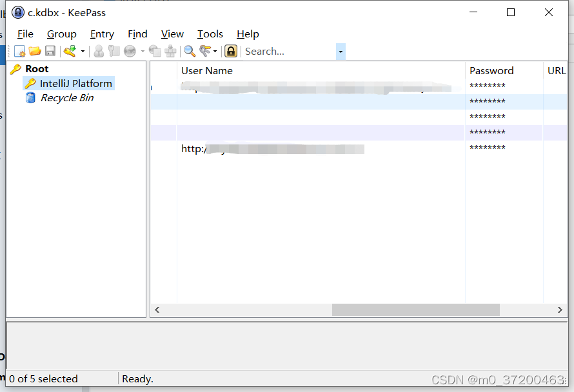Viewport: 574px width, 392px height.
Task: Click the horizontal scrollbar right arrow
Action: 560,309
